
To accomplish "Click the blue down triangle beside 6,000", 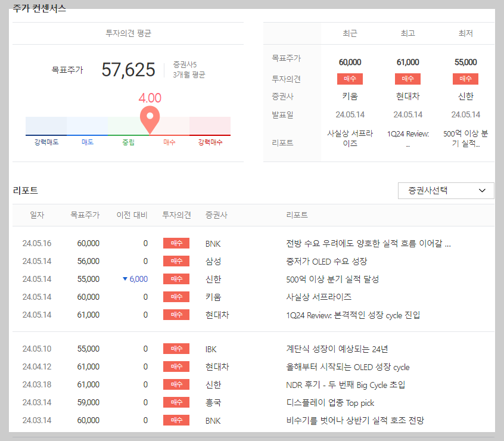I will pos(125,279).
